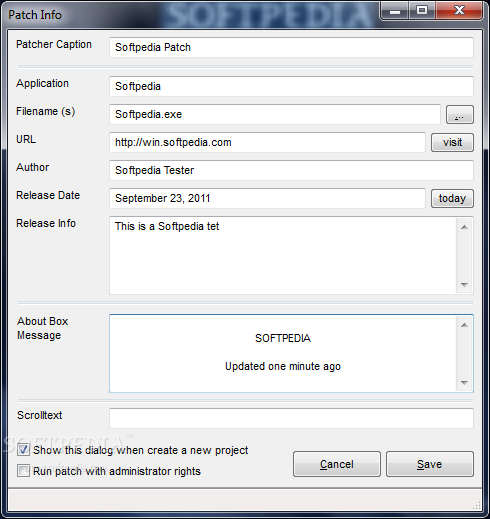The image size is (490, 519).
Task: Click the 'Release Info' label
Action: coord(46,223)
